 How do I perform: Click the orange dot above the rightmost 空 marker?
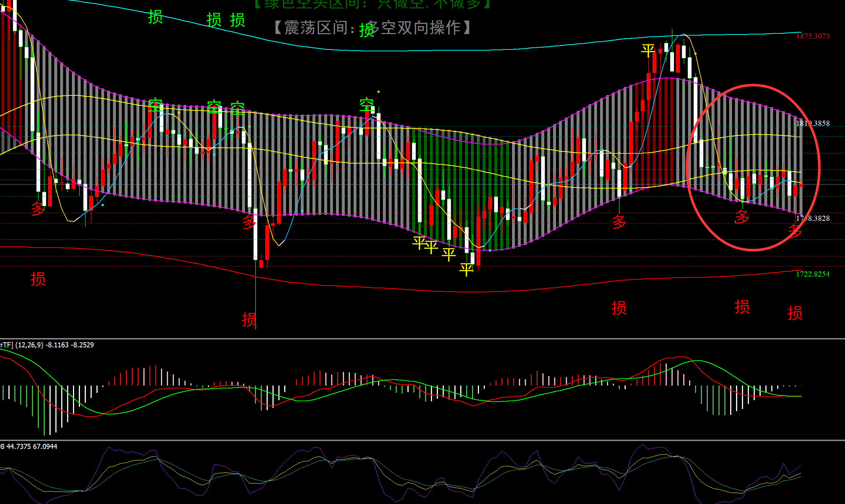pos(378,92)
